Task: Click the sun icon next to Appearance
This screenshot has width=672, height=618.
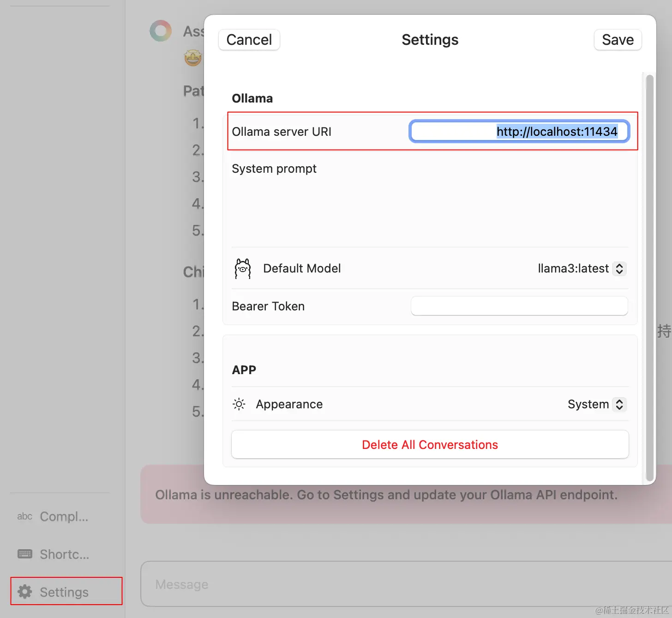Action: 239,404
